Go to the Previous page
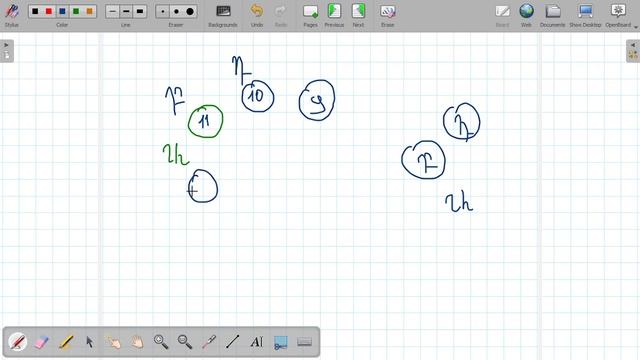 (334, 15)
